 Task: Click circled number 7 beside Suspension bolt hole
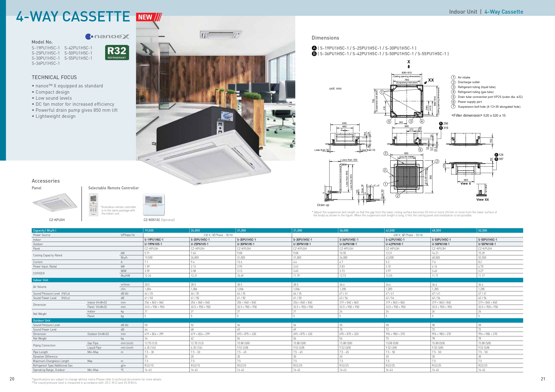453,107
